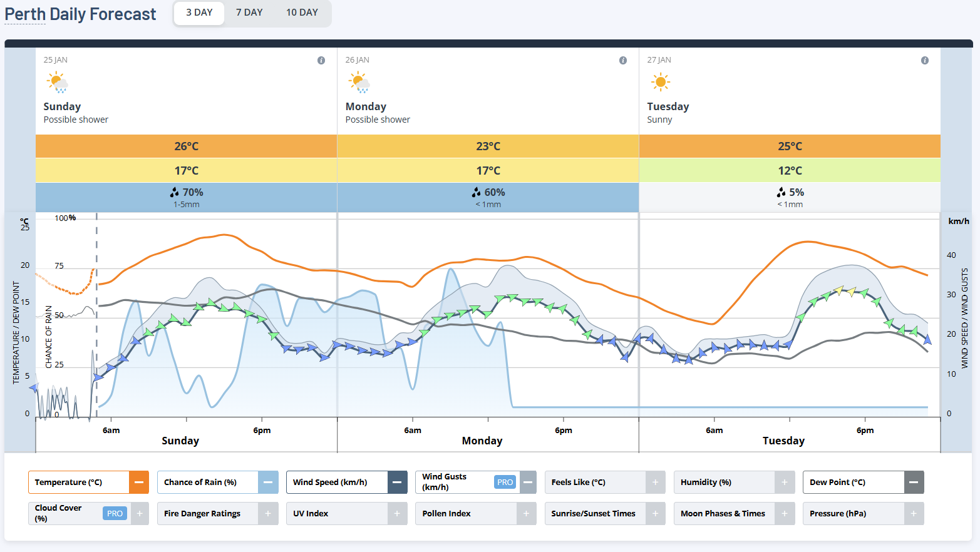Show Pressure (hPa) on the graph
The width and height of the screenshot is (980, 552).
click(914, 513)
